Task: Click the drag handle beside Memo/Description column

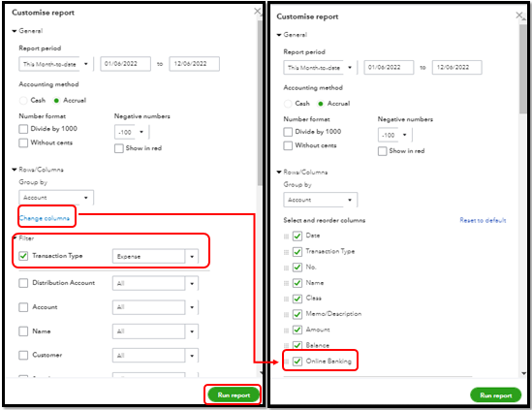Action: click(x=286, y=314)
